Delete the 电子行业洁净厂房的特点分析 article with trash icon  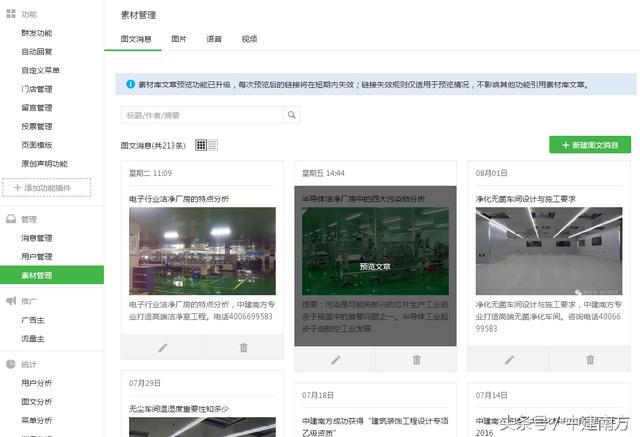pos(243,348)
